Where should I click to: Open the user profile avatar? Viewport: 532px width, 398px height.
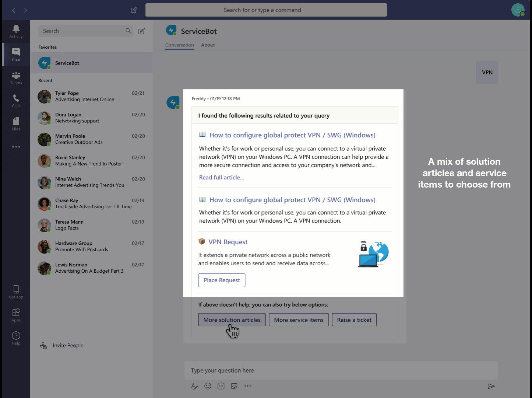coord(518,10)
